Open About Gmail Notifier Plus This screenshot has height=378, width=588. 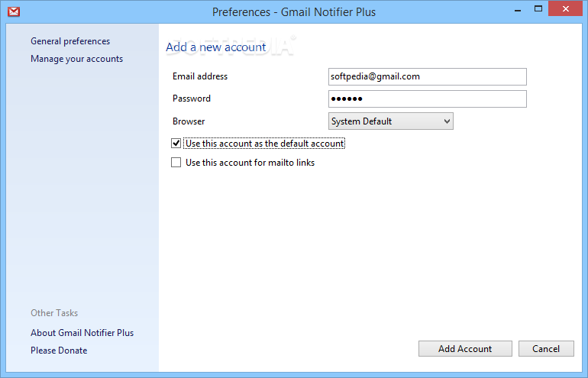(82, 333)
